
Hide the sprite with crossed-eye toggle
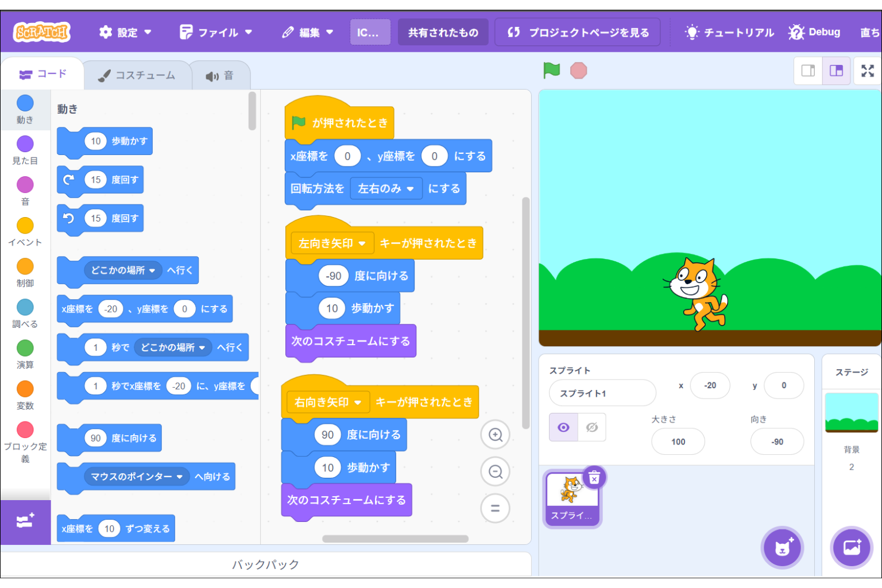pyautogui.click(x=591, y=427)
